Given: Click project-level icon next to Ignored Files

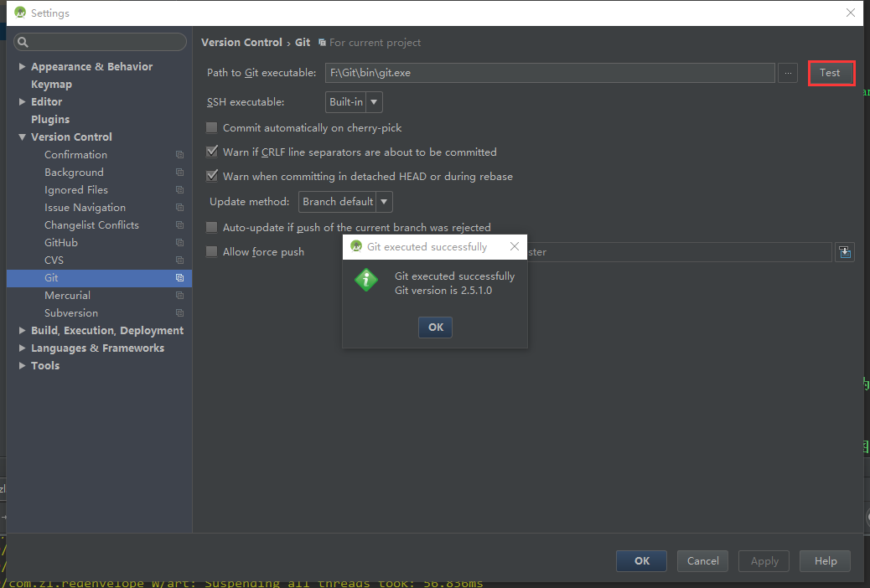Looking at the screenshot, I should click(x=179, y=189).
